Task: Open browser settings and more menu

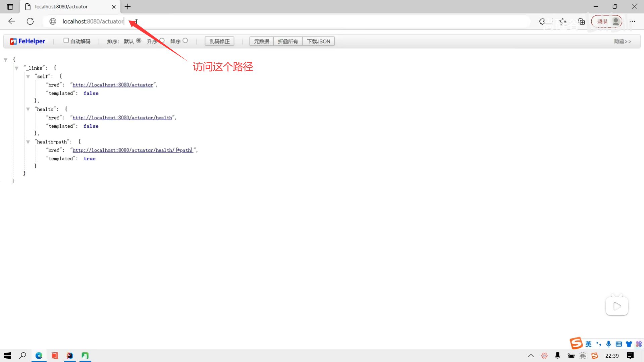Action: pos(632,21)
